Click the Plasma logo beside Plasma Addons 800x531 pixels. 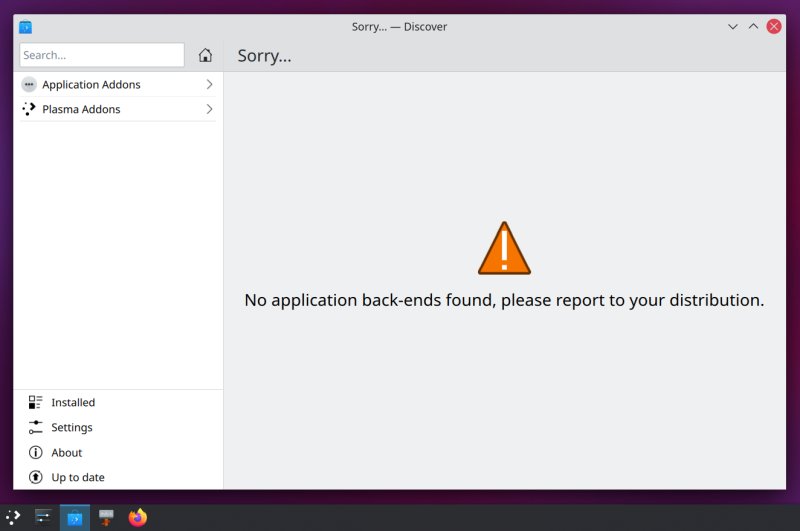(29, 109)
